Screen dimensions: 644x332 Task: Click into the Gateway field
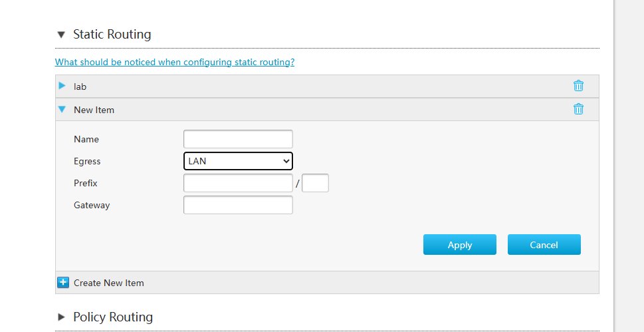click(238, 205)
